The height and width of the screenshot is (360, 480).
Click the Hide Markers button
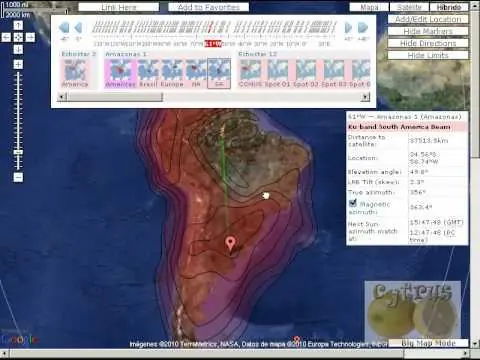(428, 31)
